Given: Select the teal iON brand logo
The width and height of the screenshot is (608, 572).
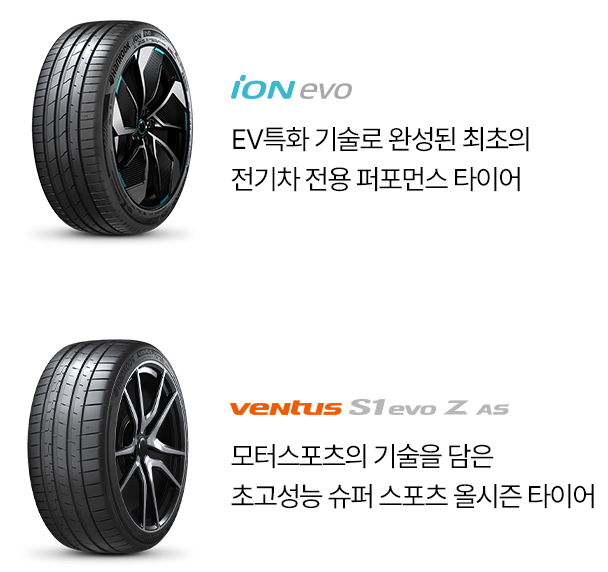Looking at the screenshot, I should click(x=263, y=87).
